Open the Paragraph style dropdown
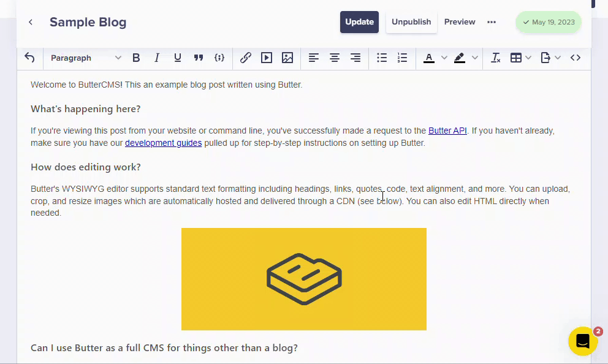The width and height of the screenshot is (608, 364). (x=86, y=58)
